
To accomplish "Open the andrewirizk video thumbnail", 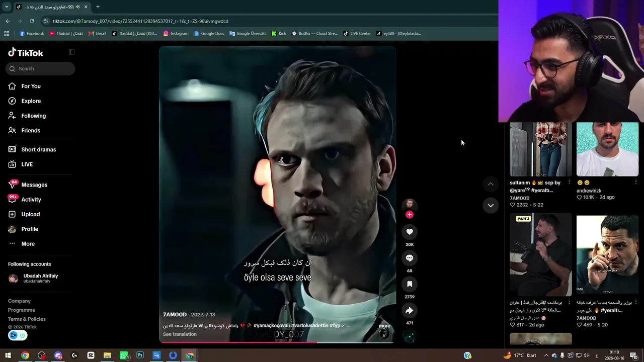I will pyautogui.click(x=607, y=149).
